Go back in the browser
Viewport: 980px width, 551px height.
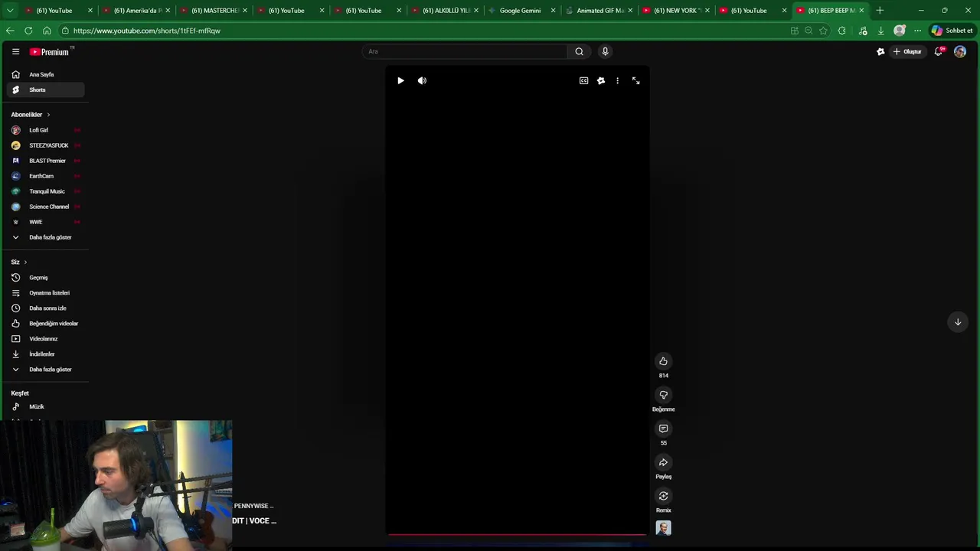click(10, 31)
